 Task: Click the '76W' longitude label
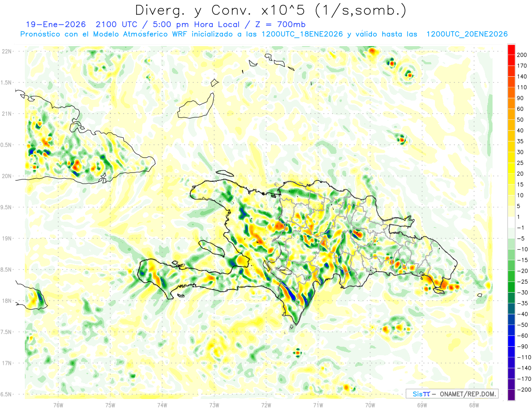point(58,404)
